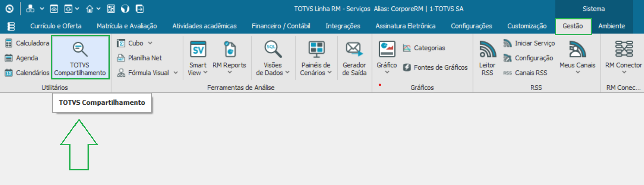Click the window refresh icon in title bar
The width and height of the screenshot is (644, 185).
69,9
